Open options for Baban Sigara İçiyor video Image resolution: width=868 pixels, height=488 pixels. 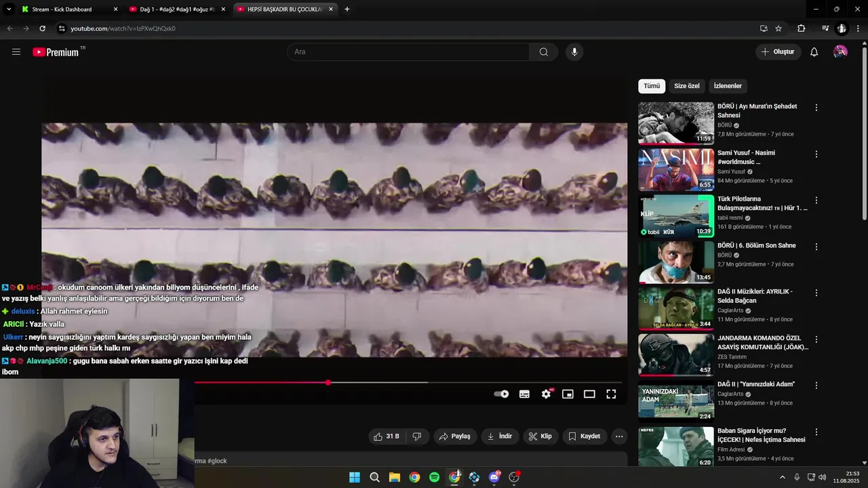click(x=816, y=432)
